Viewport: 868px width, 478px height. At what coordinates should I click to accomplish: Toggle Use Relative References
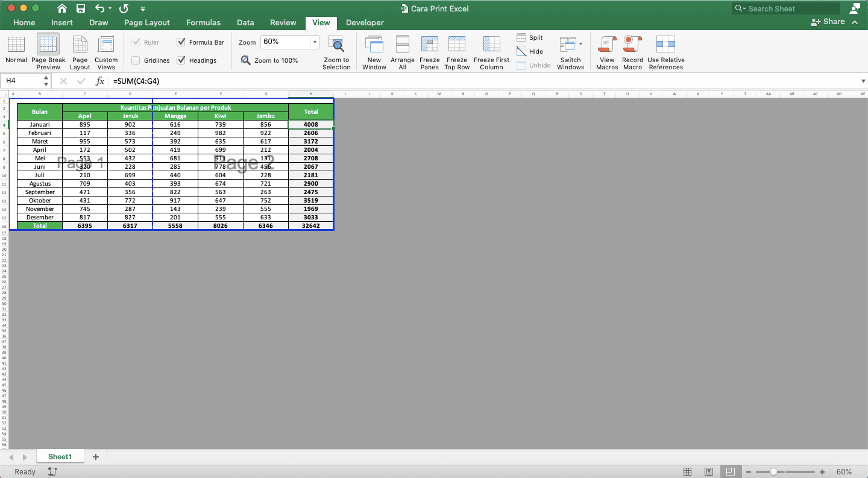666,52
